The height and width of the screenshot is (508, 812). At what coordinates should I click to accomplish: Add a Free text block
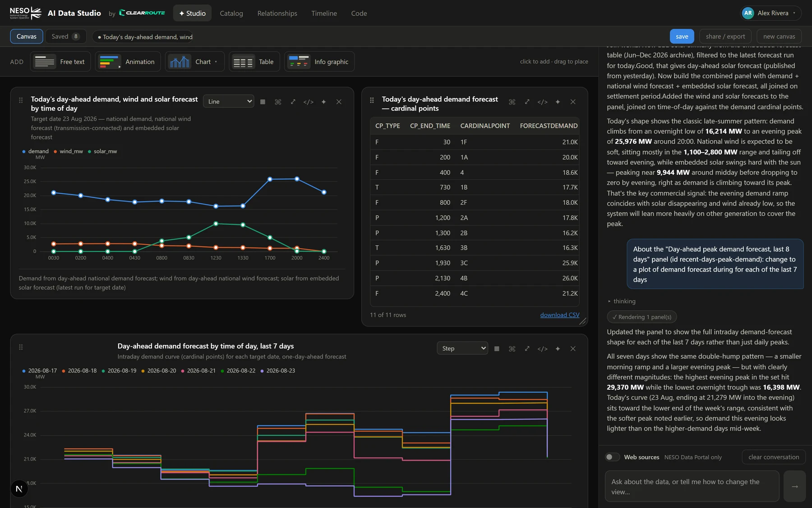60,62
